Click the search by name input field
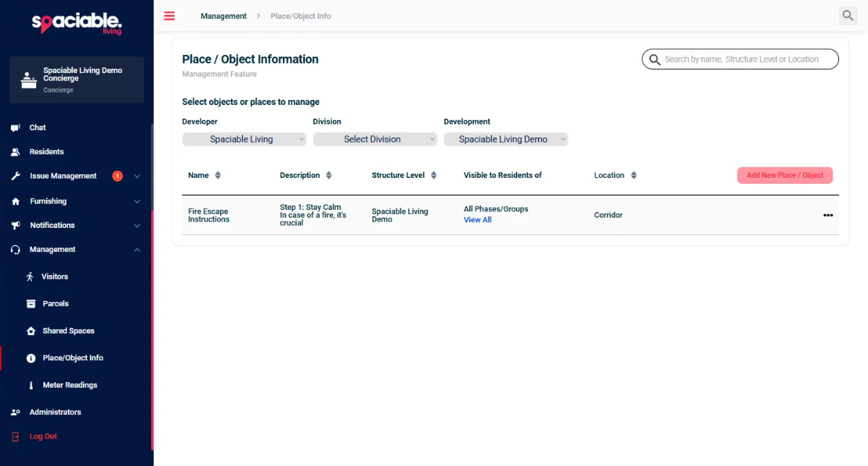868x466 pixels. click(x=740, y=59)
